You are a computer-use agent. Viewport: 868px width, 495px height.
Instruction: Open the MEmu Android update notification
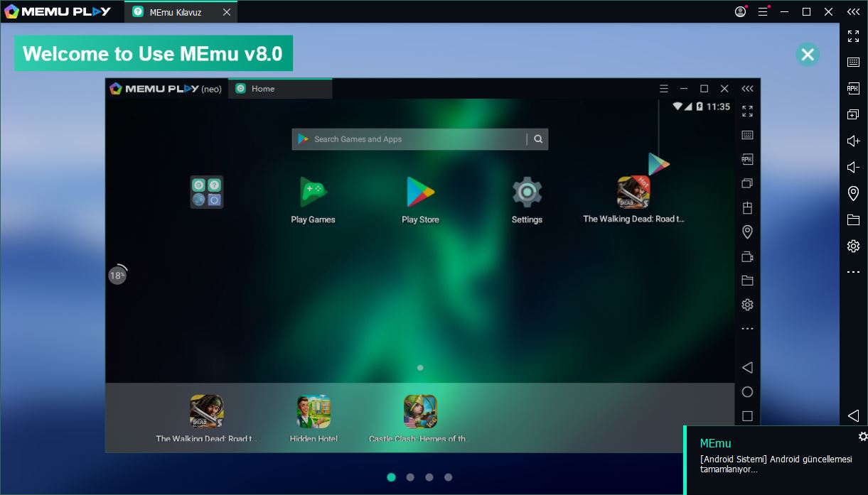776,460
